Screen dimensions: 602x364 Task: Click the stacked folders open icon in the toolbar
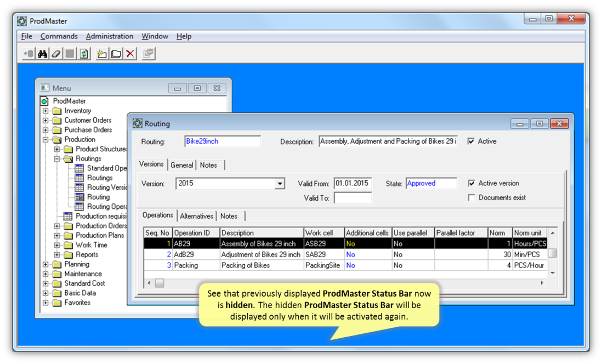[x=116, y=54]
